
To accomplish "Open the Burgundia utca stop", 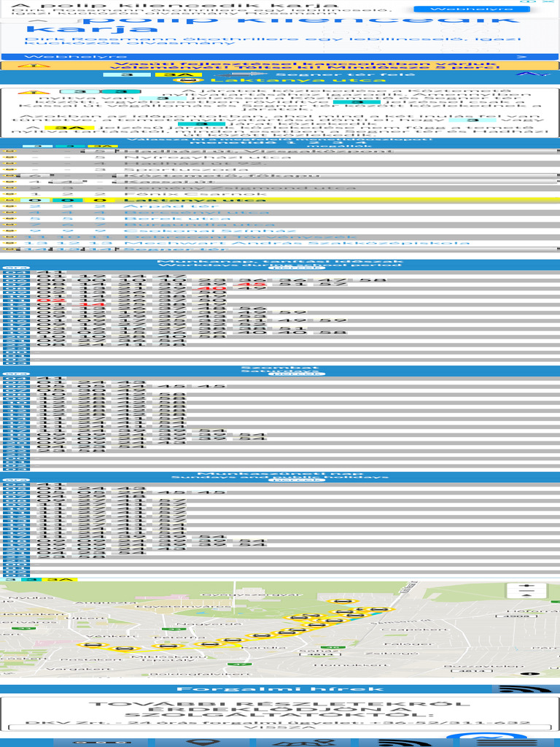I will [x=199, y=225].
